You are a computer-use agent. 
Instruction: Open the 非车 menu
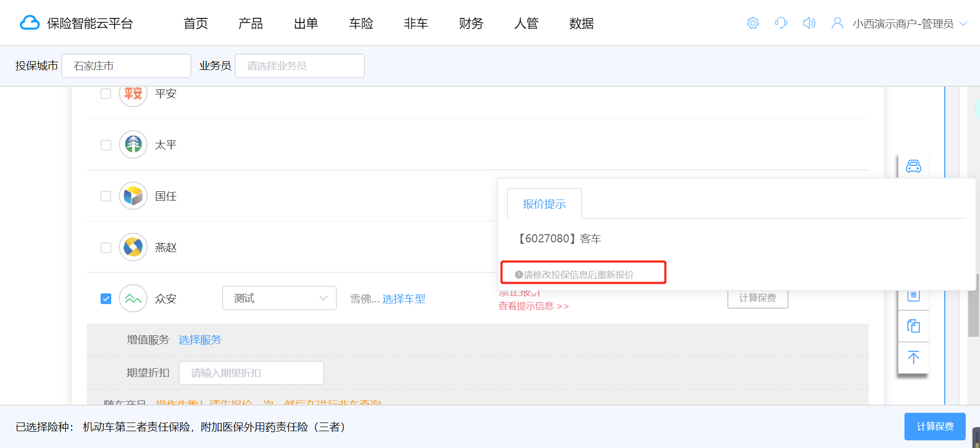point(416,23)
